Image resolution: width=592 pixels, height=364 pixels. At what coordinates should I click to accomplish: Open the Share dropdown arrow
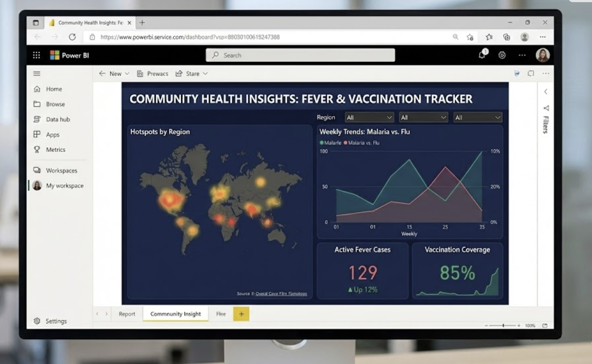(205, 73)
